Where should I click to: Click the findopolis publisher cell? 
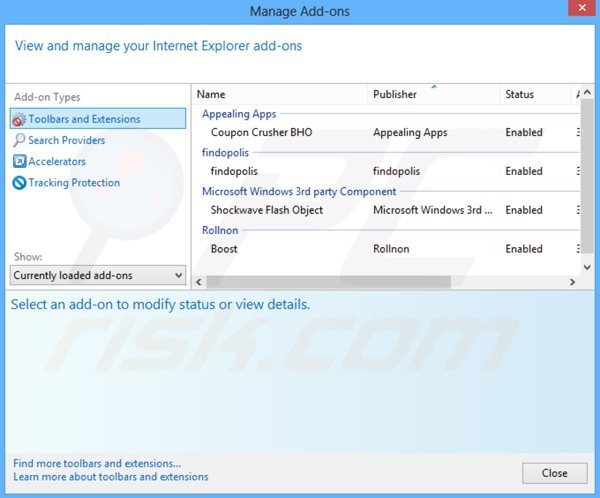[396, 171]
